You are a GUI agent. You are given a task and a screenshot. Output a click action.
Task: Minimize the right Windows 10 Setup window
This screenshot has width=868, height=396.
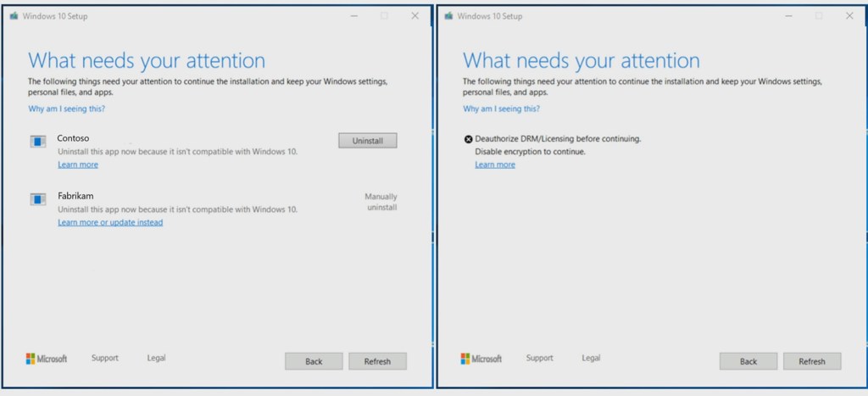coord(789,16)
